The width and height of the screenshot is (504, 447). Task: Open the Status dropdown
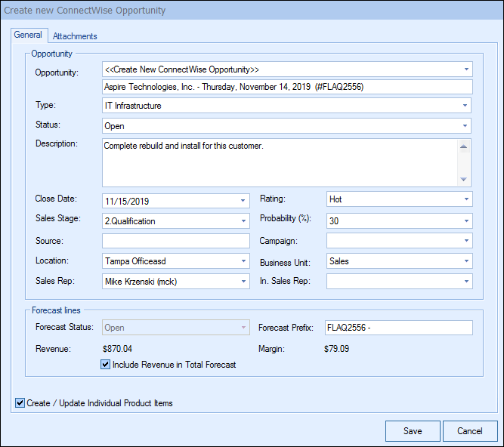466,126
